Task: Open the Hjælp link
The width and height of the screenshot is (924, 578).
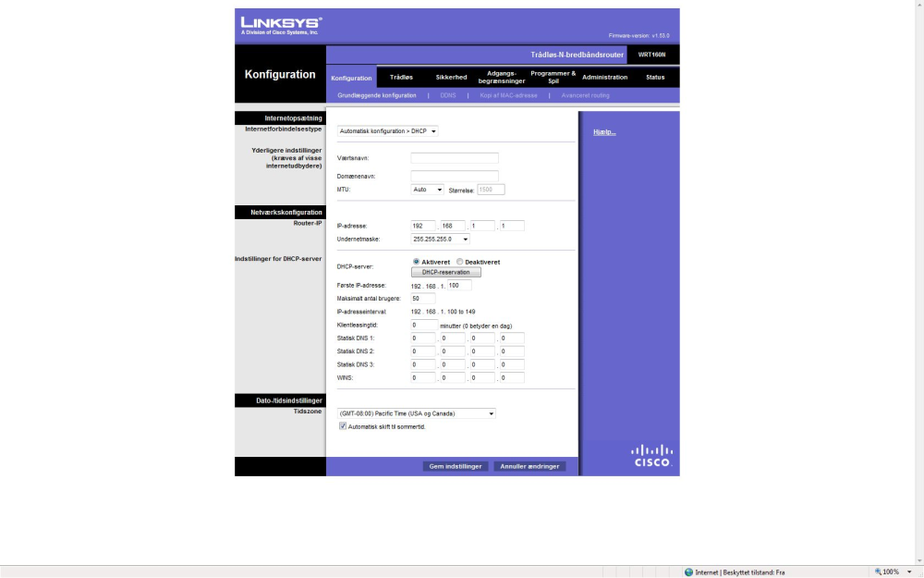Action: pos(604,132)
